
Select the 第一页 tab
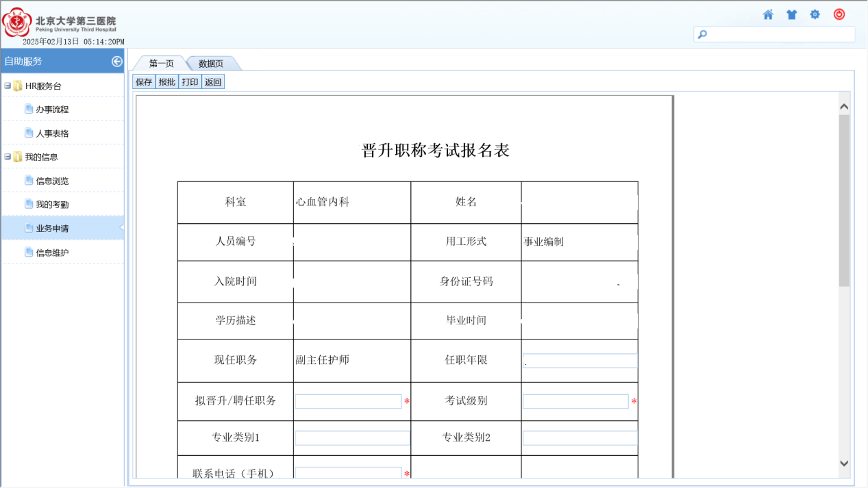tap(161, 64)
